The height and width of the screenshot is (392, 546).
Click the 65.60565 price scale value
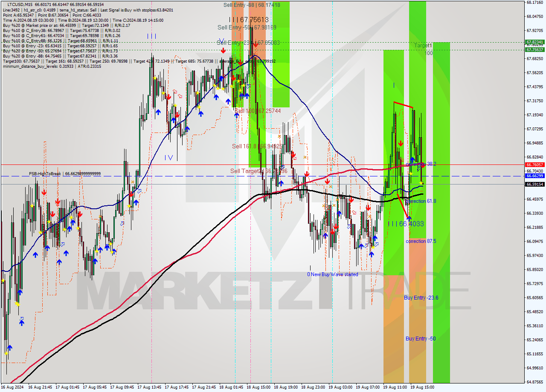tap(534, 297)
